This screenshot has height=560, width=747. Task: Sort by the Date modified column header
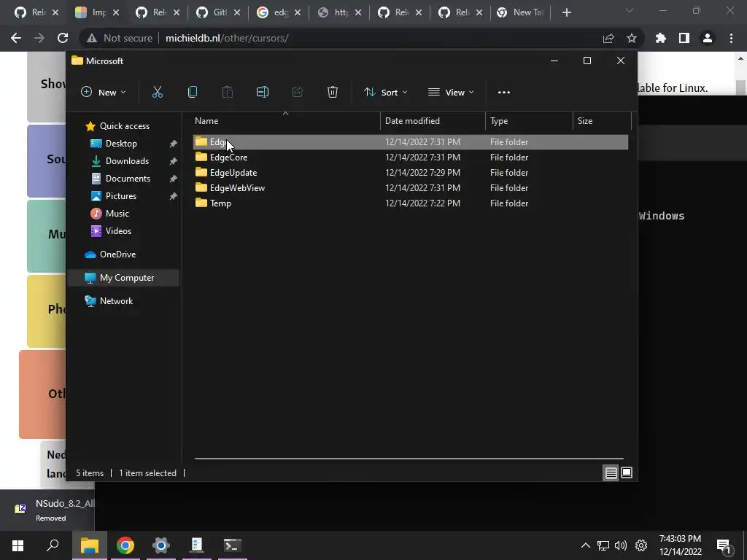433,121
